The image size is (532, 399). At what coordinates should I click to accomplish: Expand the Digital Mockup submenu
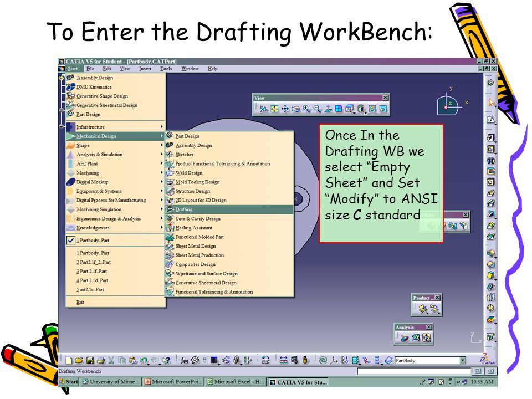point(115,182)
